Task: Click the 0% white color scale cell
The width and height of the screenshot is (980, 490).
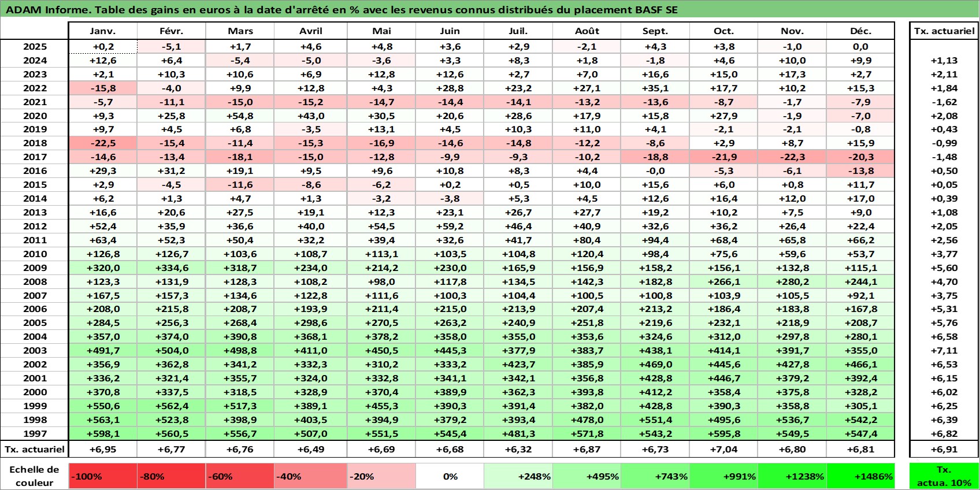Action: click(450, 476)
